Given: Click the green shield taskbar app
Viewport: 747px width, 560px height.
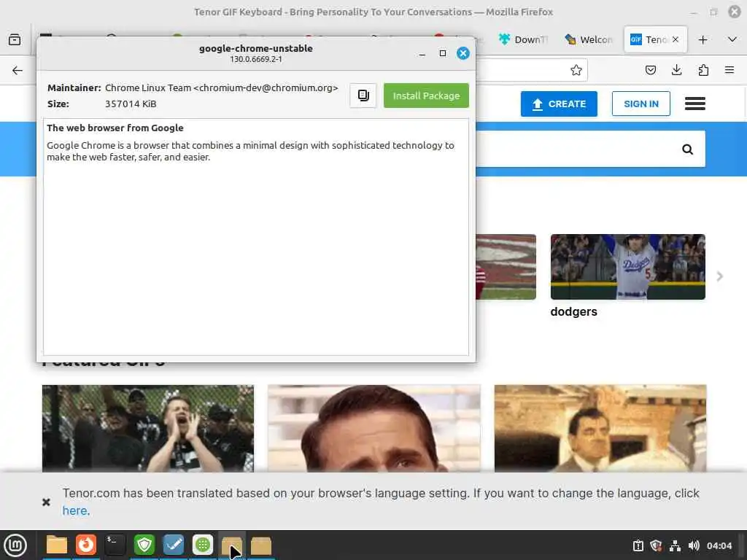Looking at the screenshot, I should (x=144, y=545).
